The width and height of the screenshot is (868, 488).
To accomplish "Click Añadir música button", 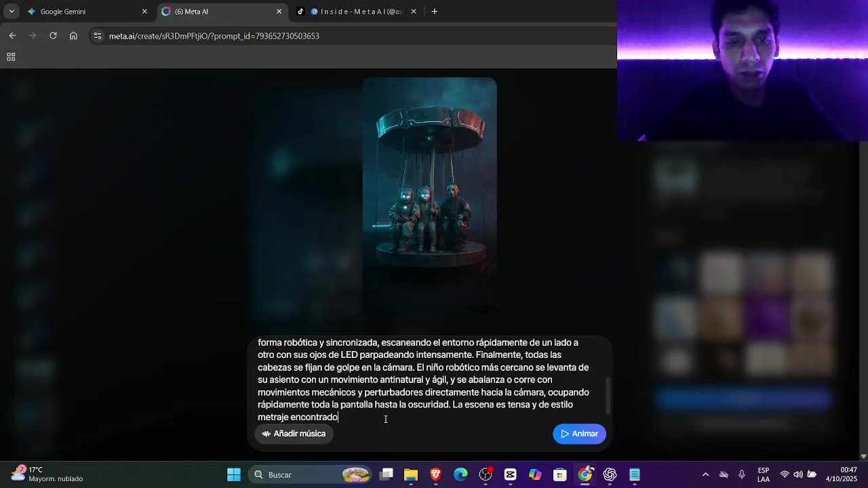I will point(294,434).
